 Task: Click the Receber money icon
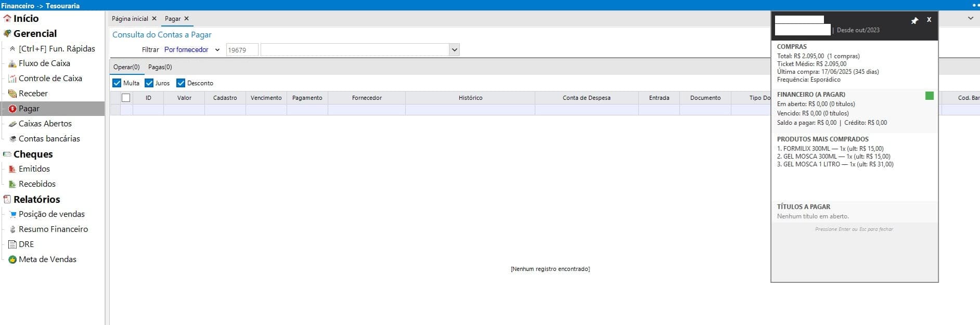pos(12,94)
